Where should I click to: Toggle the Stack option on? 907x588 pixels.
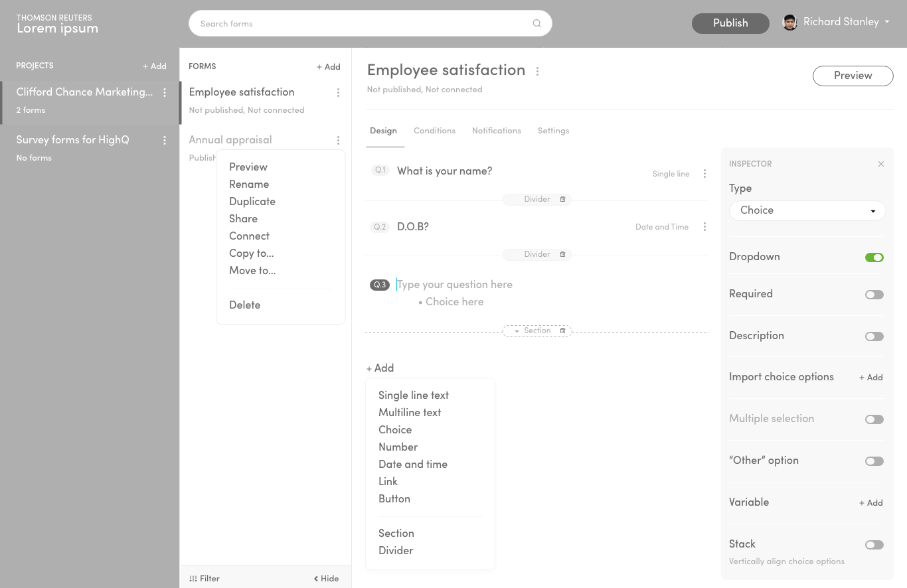tap(874, 545)
